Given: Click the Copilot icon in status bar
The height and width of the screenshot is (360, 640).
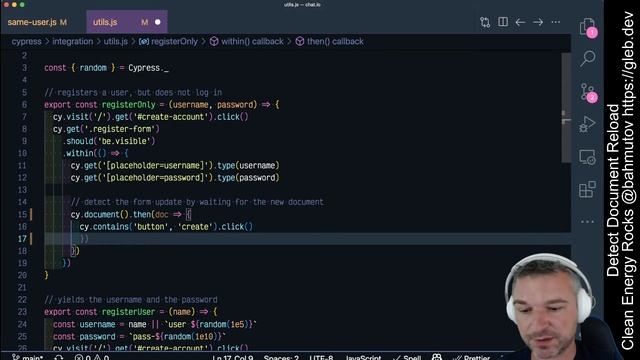Looking at the screenshot, I should (437, 358).
